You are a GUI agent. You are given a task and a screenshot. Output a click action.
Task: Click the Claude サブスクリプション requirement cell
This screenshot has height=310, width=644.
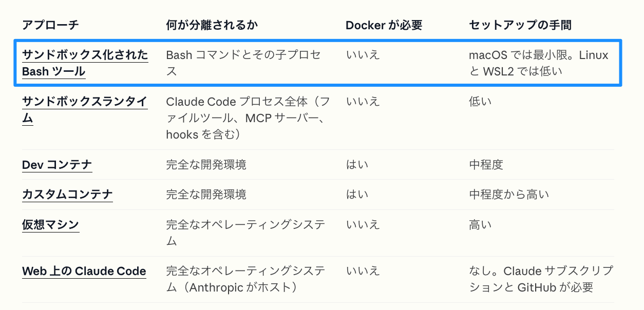pos(541,279)
